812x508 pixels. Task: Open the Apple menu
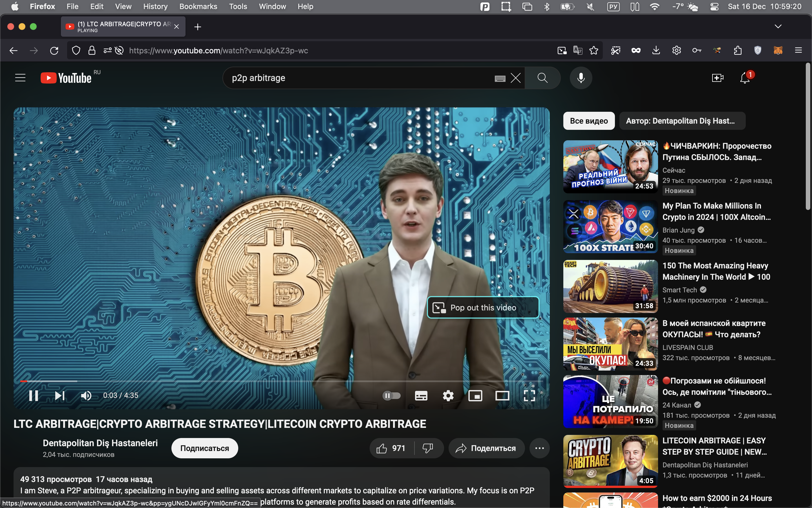tap(15, 6)
